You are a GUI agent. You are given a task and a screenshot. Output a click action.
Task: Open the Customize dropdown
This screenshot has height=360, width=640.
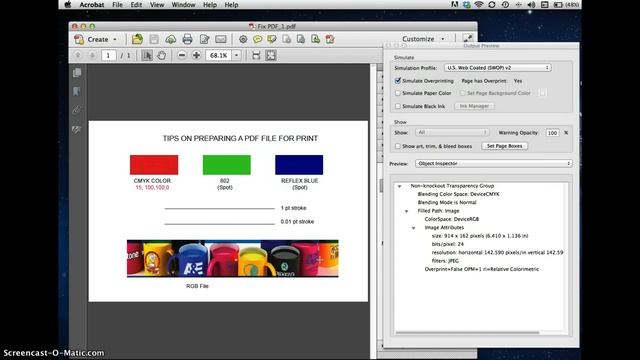(x=423, y=39)
